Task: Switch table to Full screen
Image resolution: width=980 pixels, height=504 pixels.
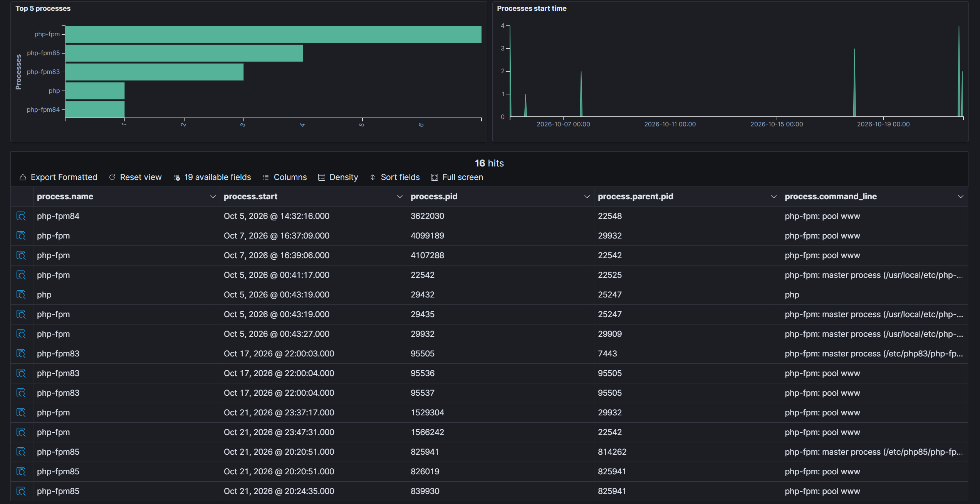Action: pos(457,177)
